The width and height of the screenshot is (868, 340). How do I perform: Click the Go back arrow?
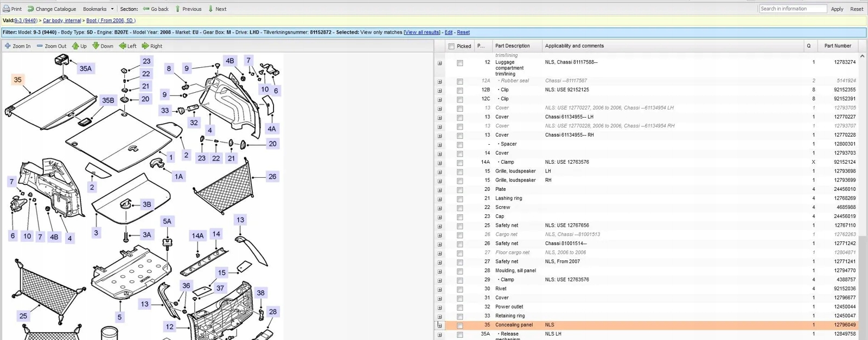coord(146,9)
